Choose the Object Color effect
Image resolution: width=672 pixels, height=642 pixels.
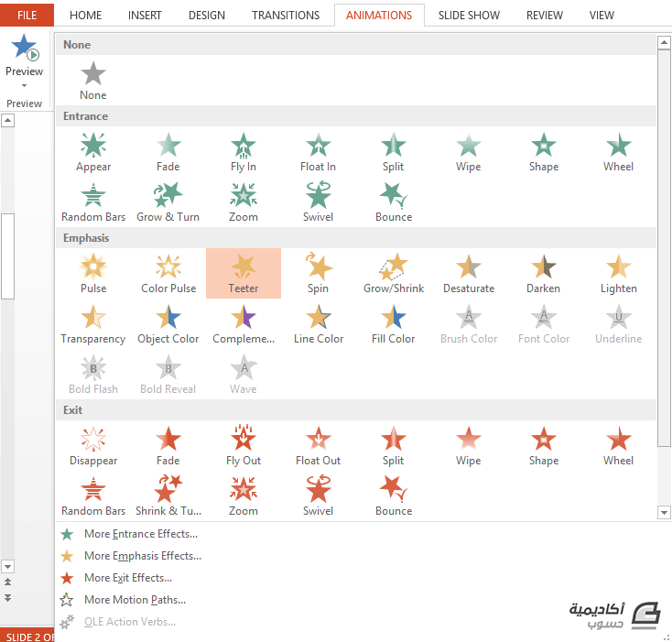click(168, 324)
